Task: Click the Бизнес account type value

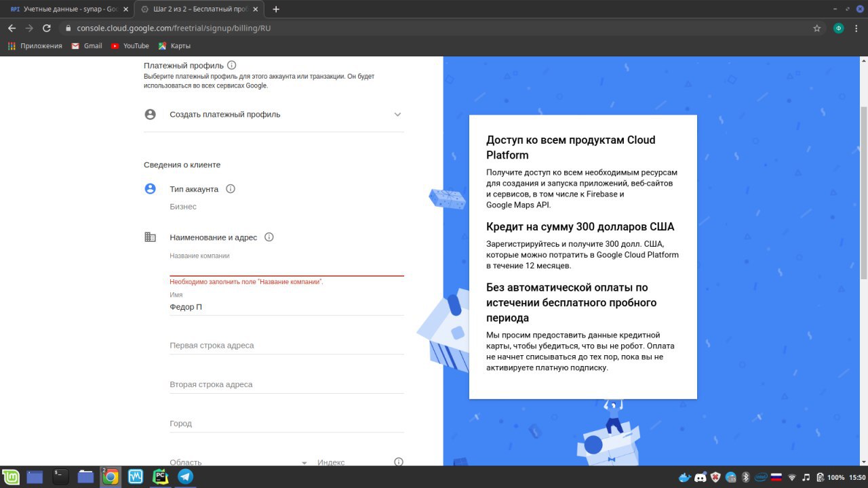Action: click(183, 207)
